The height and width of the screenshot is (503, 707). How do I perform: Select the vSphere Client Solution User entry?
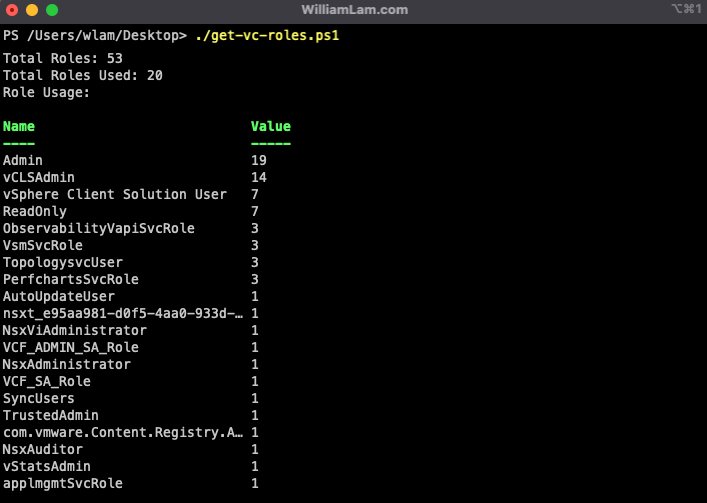pos(115,194)
